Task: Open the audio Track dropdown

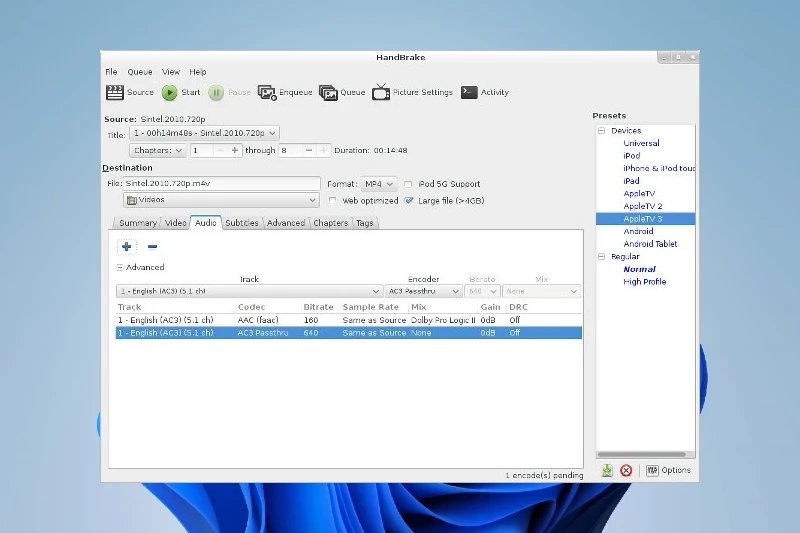Action: coord(249,291)
